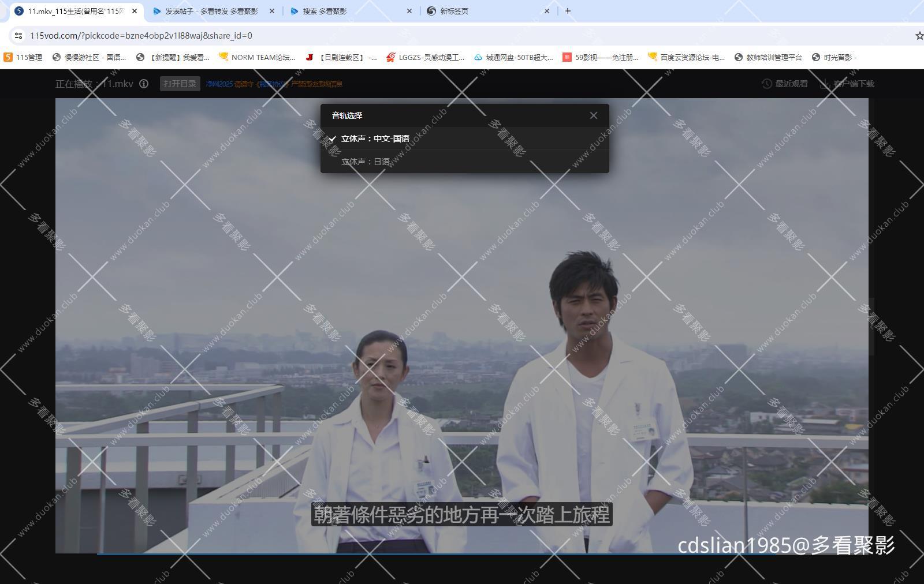924x584 pixels.
Task: Open the video info tooltip beside 11.mkv
Action: coord(143,83)
